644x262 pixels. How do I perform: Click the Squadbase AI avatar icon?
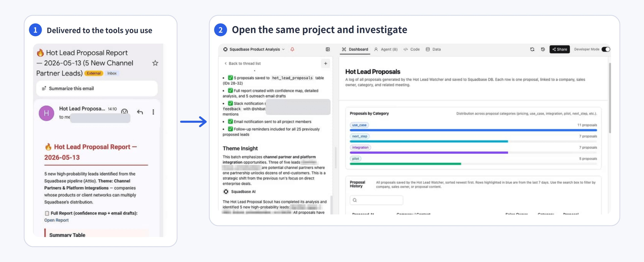click(226, 192)
